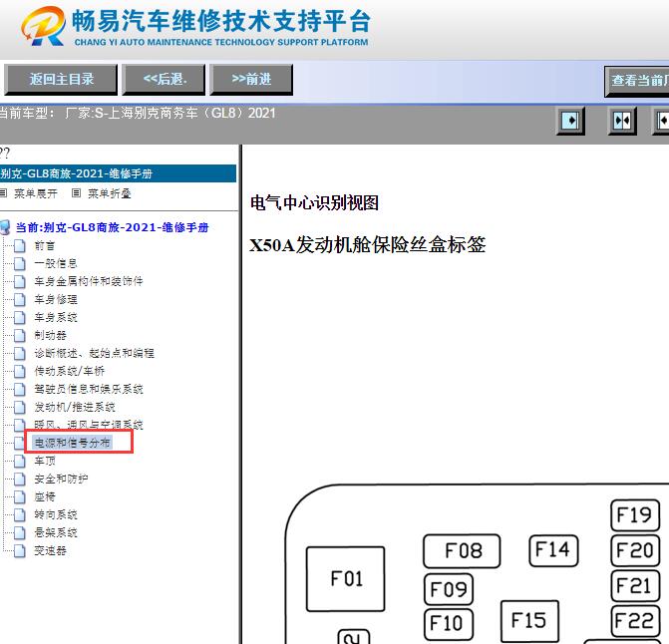Click the 菜单展开 list icon
669x644 pixels.
coord(3,193)
